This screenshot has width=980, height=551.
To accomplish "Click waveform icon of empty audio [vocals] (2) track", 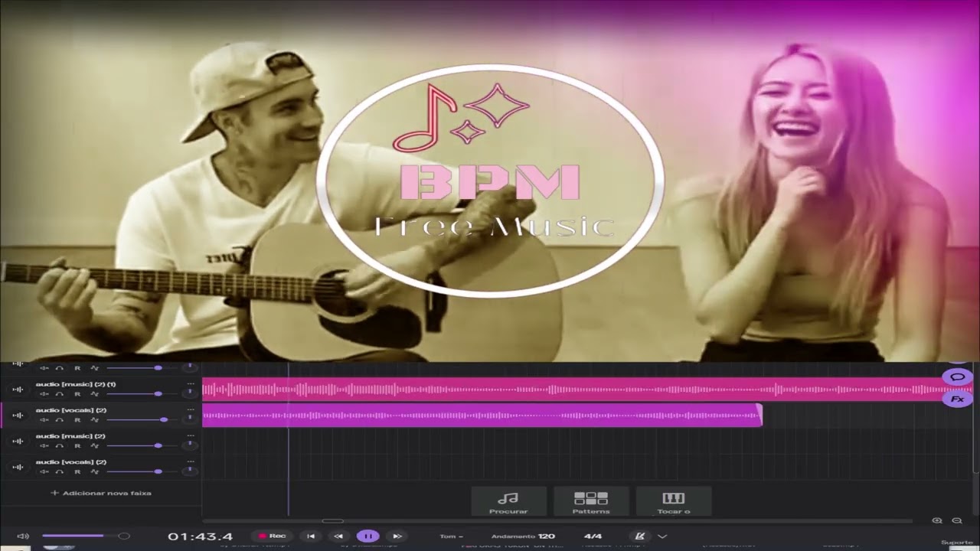I will click(x=18, y=468).
